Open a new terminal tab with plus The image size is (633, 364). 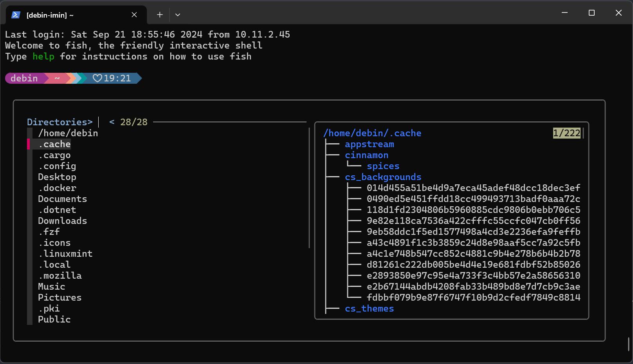(160, 15)
